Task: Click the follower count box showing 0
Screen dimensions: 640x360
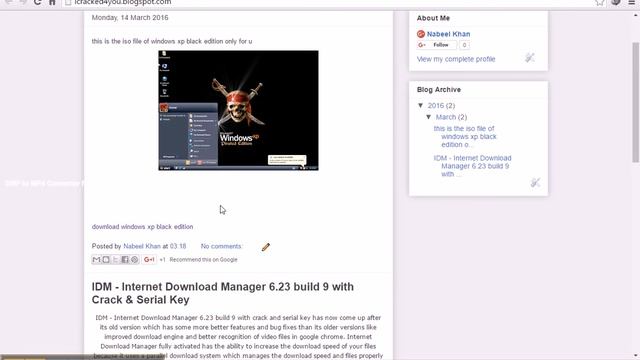Action: (464, 45)
